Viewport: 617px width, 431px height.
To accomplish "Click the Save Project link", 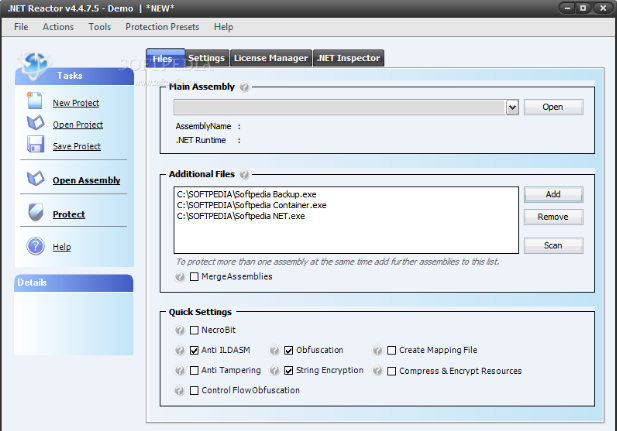I will (x=77, y=146).
